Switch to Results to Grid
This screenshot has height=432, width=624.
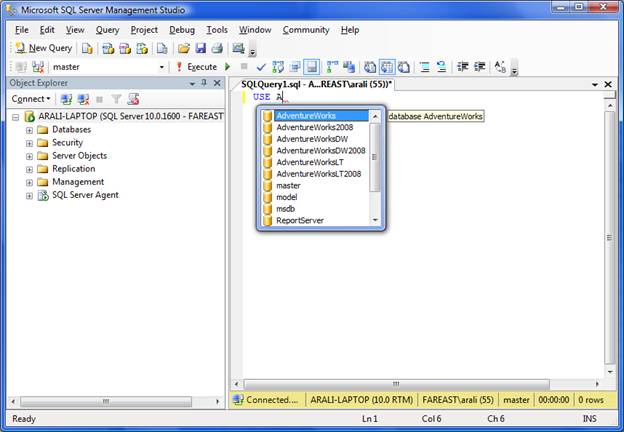[387, 67]
